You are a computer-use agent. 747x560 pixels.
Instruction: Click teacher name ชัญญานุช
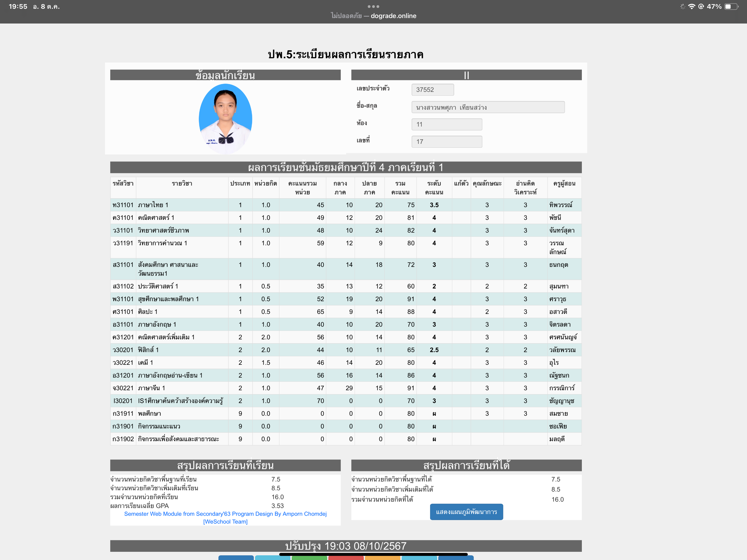coord(562,401)
